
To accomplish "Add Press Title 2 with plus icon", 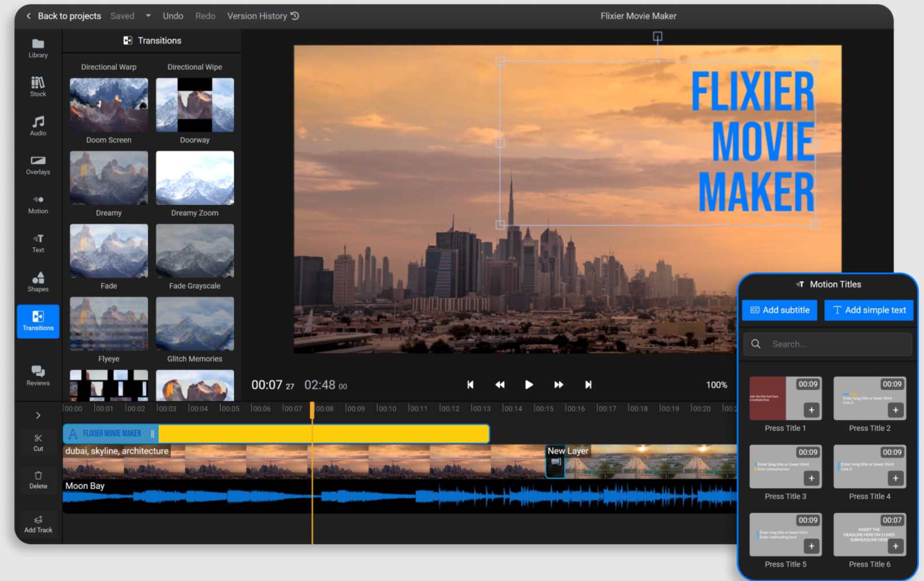I will (x=896, y=410).
